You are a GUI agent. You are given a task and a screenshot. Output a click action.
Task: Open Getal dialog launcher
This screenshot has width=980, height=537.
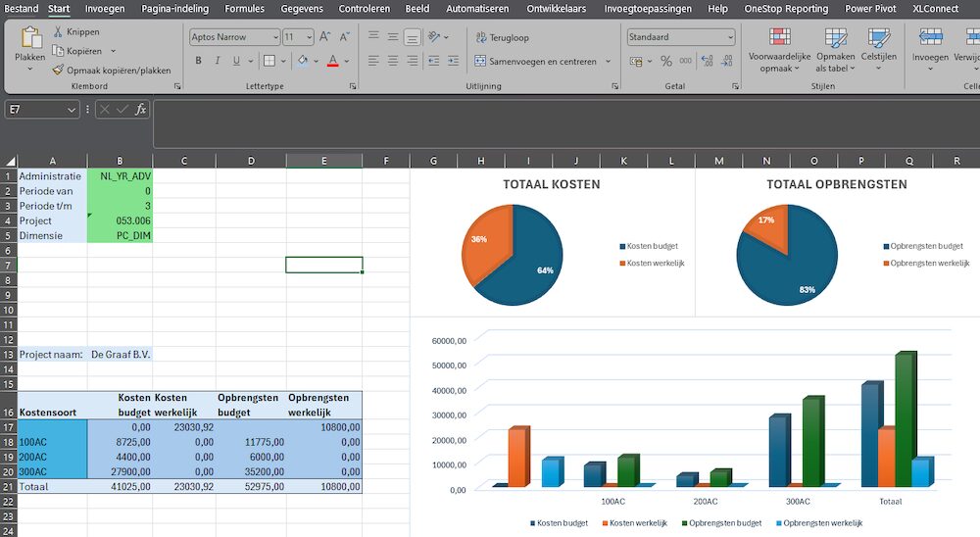735,86
